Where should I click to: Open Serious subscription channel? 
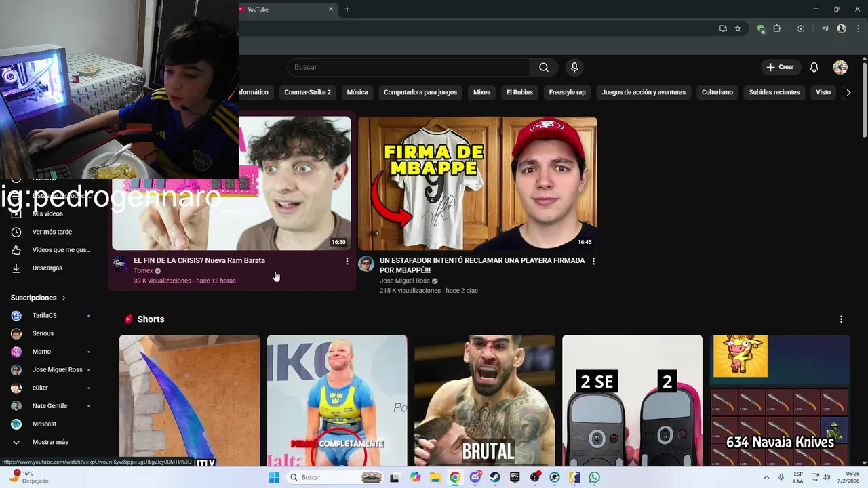tap(43, 333)
